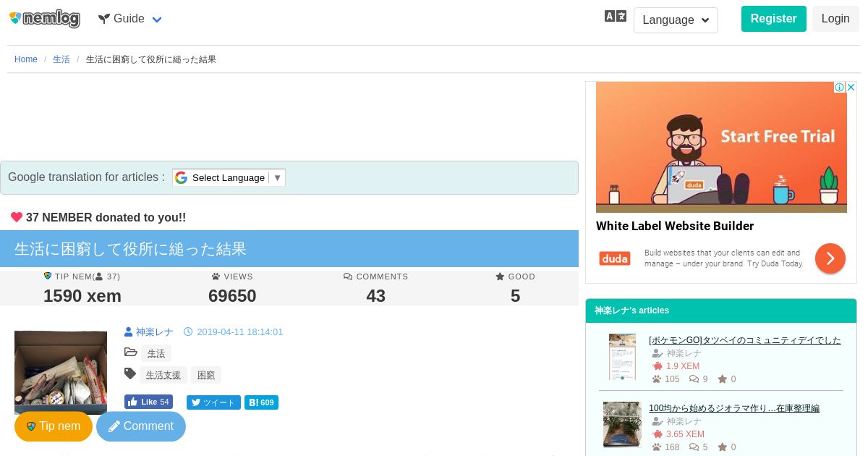Viewport: 868px width, 456px height.
Task: Click the Build websites ad description text
Action: click(x=723, y=258)
